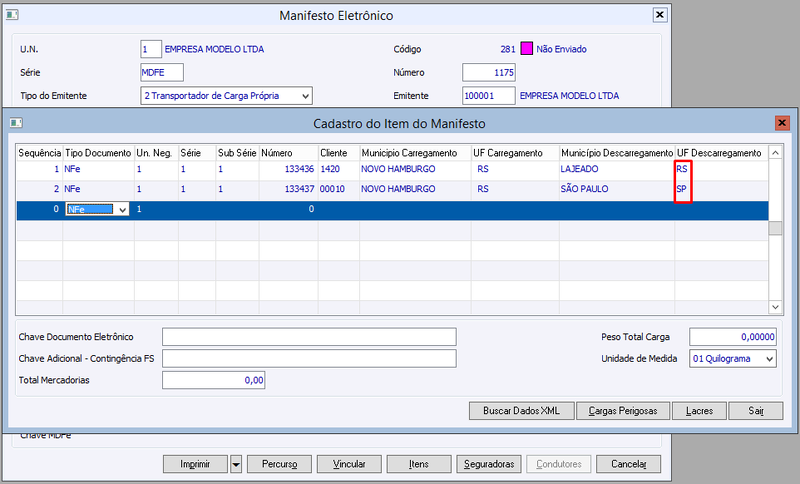
Task: Click the grid scrollbar up arrow
Action: coord(775,153)
